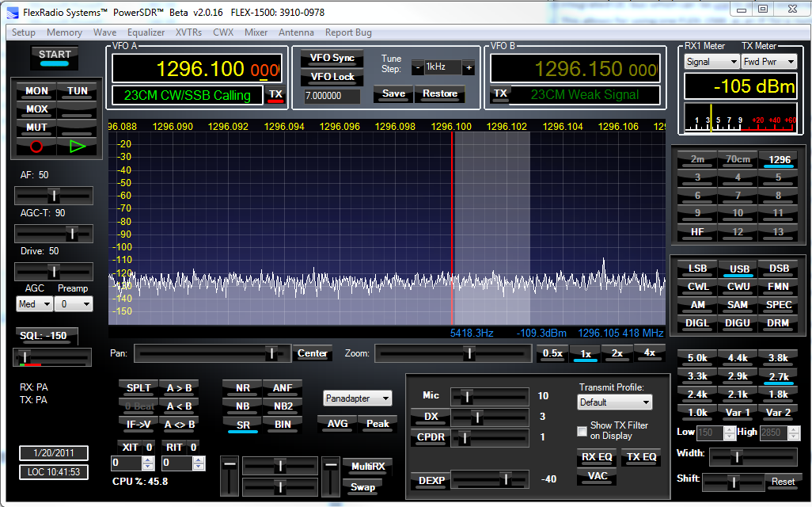This screenshot has height=507, width=812.
Task: Adjust the AF volume slider
Action: (x=54, y=196)
